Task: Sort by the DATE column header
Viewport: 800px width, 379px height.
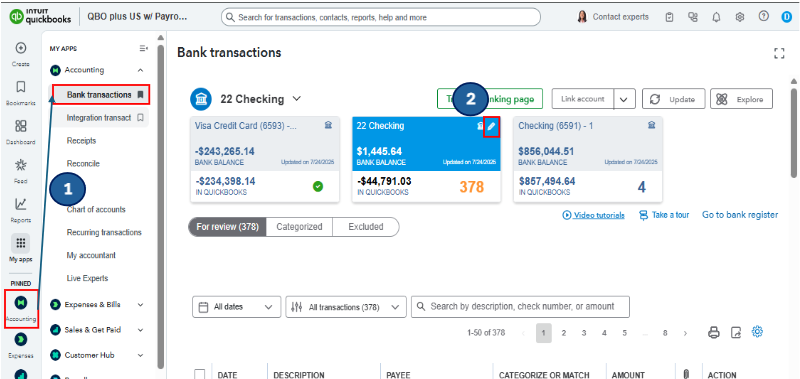Action: pyautogui.click(x=228, y=375)
